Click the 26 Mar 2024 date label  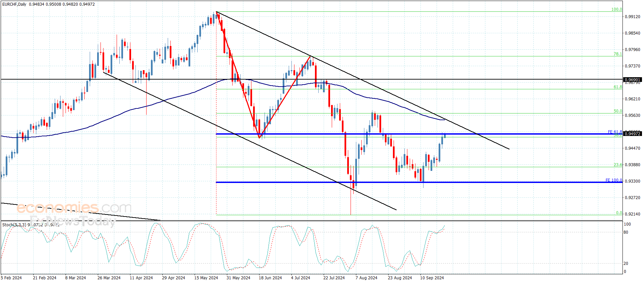(109, 278)
